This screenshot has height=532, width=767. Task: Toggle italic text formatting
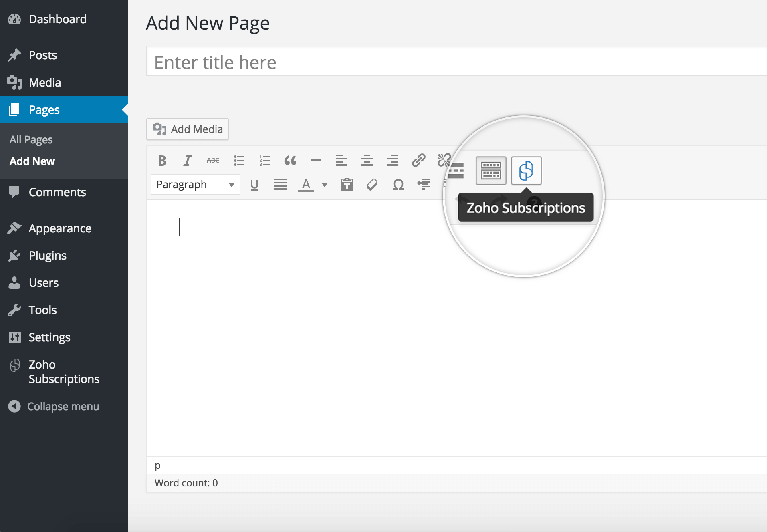click(187, 161)
